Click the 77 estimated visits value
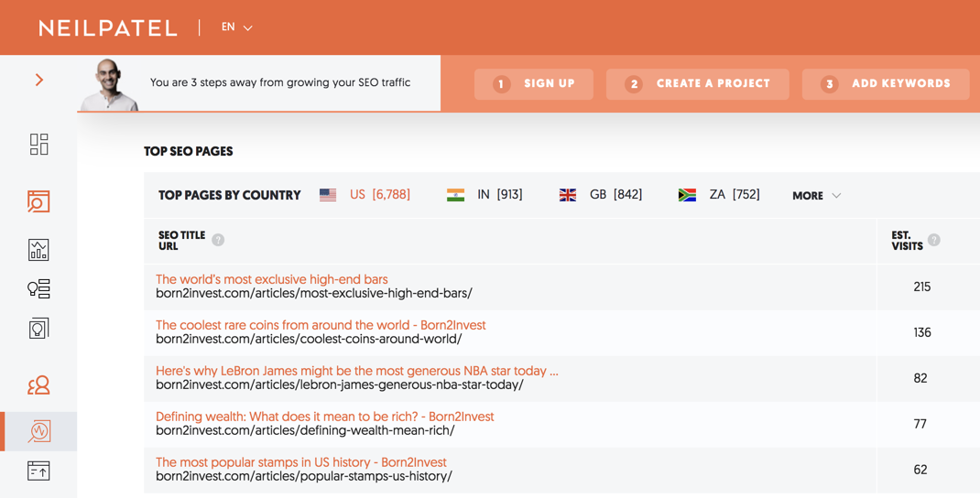 (x=920, y=424)
